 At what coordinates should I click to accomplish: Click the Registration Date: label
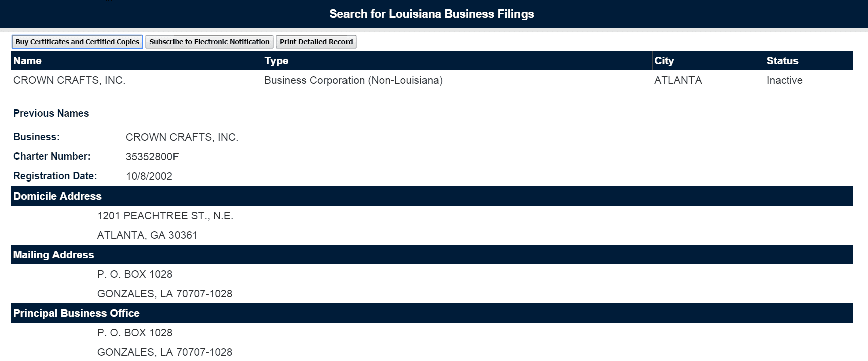pos(55,176)
